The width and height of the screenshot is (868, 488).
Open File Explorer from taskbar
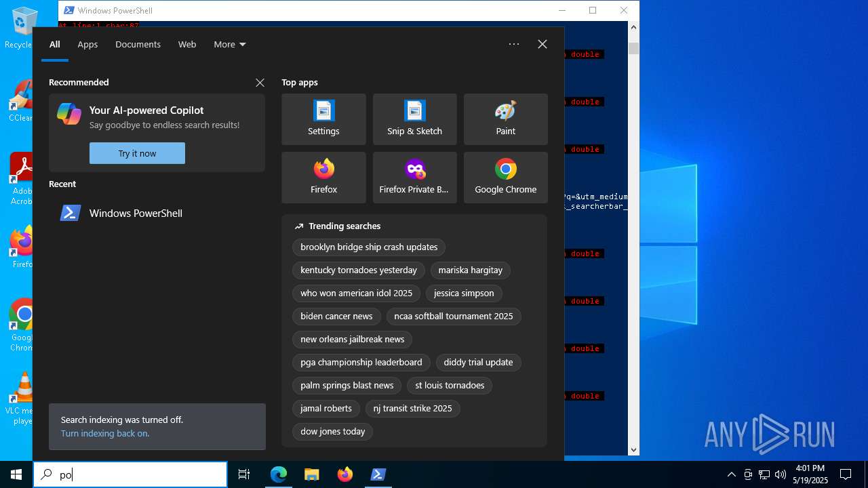(312, 474)
